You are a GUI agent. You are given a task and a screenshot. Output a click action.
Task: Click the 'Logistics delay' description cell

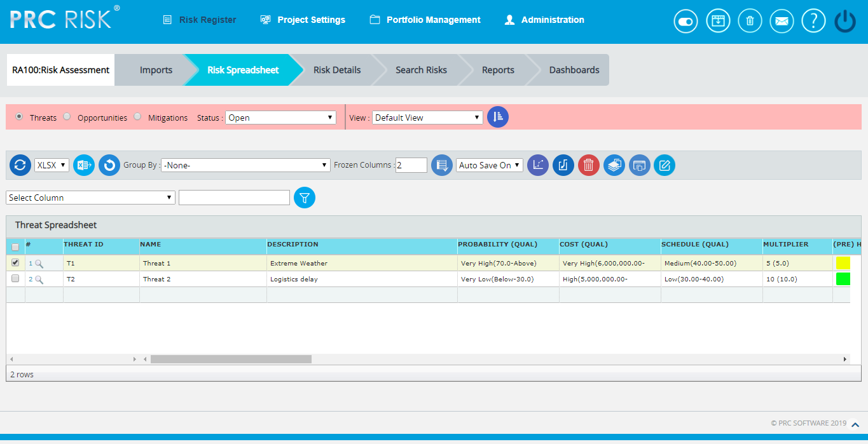coord(362,279)
